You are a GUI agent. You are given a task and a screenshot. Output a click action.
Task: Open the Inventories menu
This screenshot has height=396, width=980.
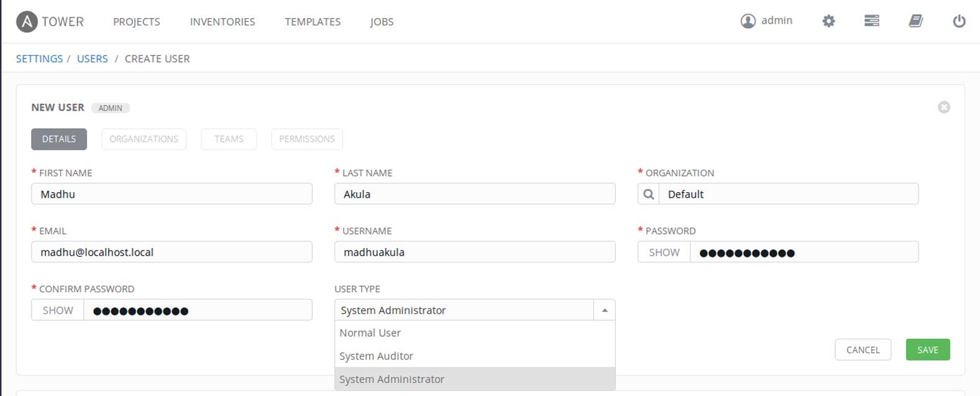click(222, 22)
